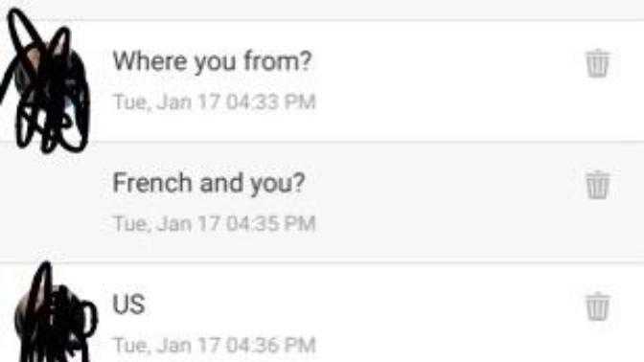Open the sender avatar beside "Where you from?"
Screen dimensions: 644x362
pyautogui.click(x=46, y=80)
